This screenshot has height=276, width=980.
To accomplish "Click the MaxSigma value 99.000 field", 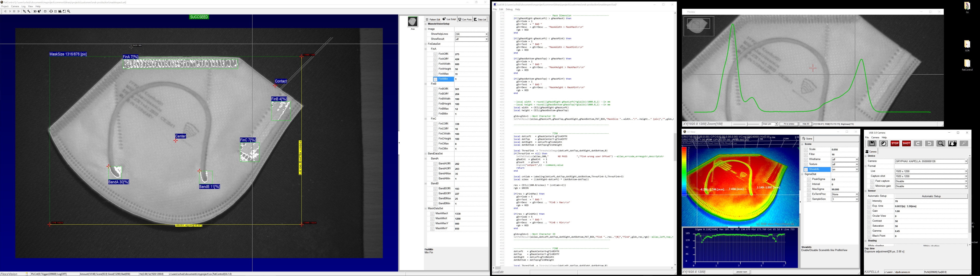I will coord(845,189).
